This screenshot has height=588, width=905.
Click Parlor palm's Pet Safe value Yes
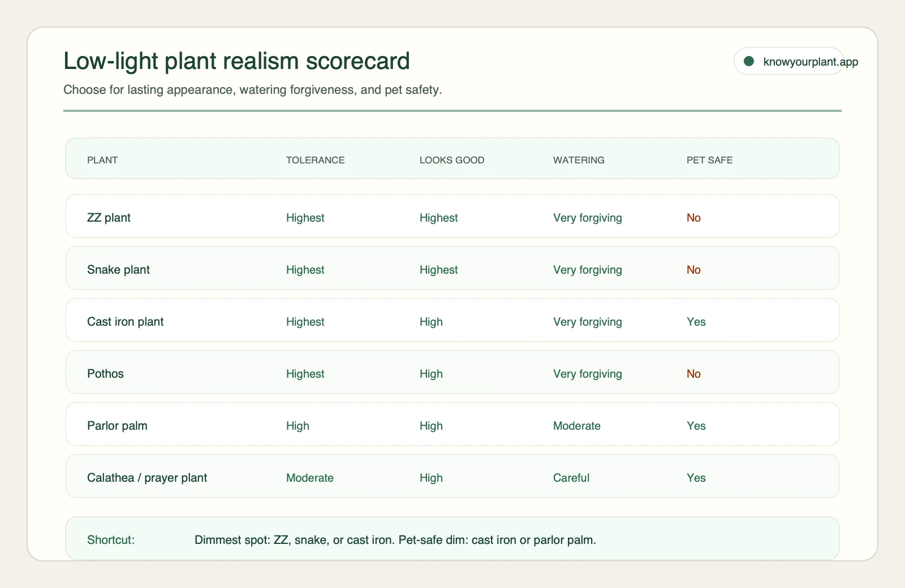click(x=696, y=426)
